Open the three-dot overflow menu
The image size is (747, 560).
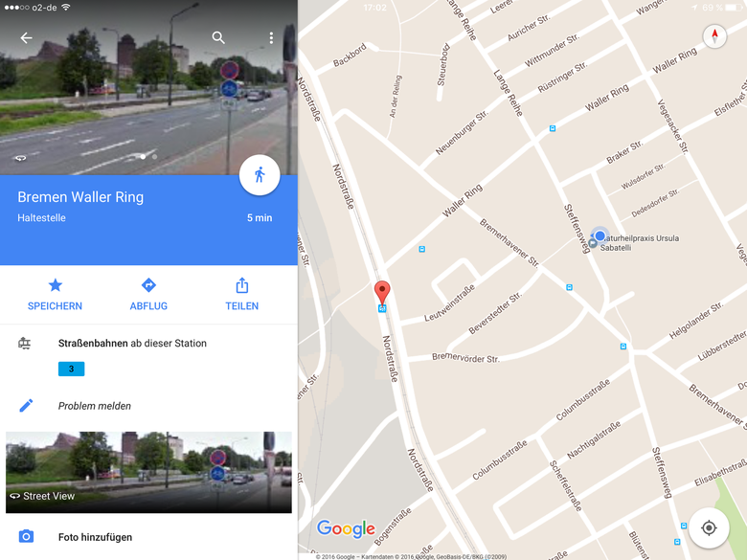[271, 37]
